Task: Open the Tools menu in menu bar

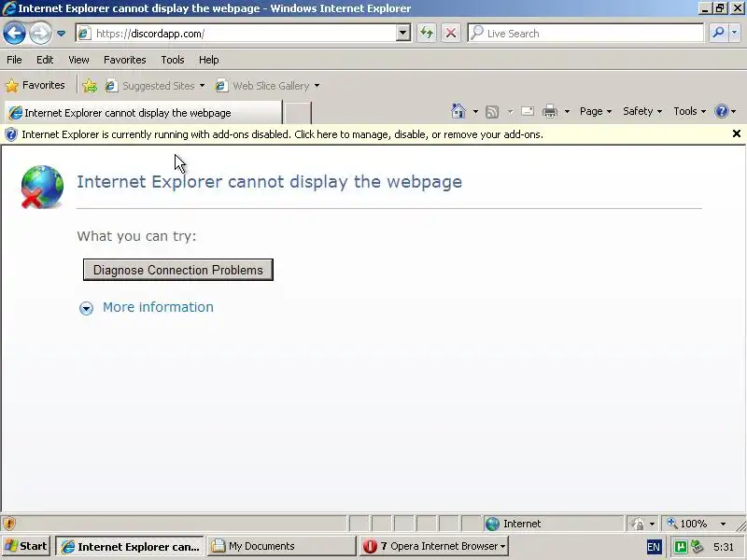Action: click(x=173, y=60)
